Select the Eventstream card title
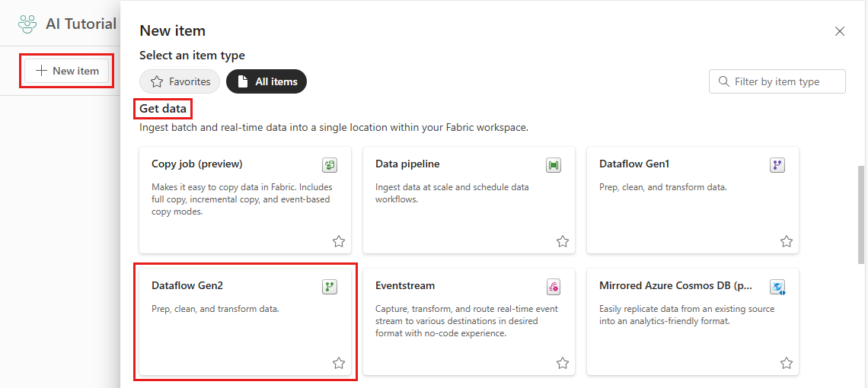Image resolution: width=868 pixels, height=388 pixels. point(405,285)
